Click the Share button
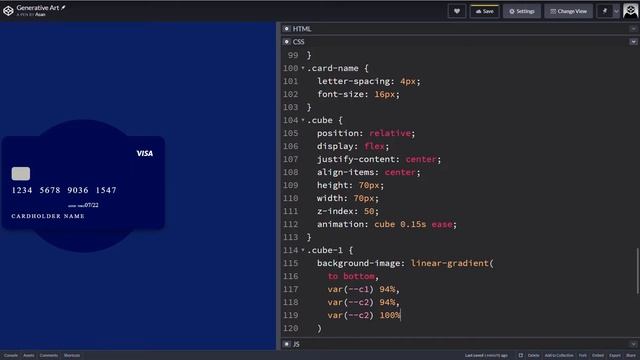The width and height of the screenshot is (640, 360). tap(631, 356)
